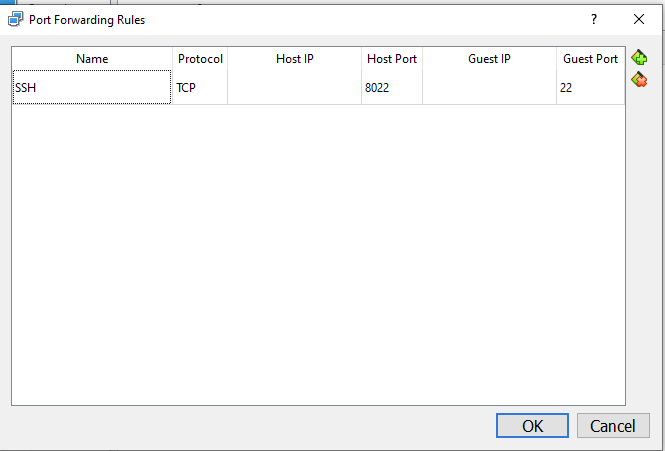Viewport: 665px width, 451px height.
Task: Select the SSH rule name cell
Action: click(92, 87)
